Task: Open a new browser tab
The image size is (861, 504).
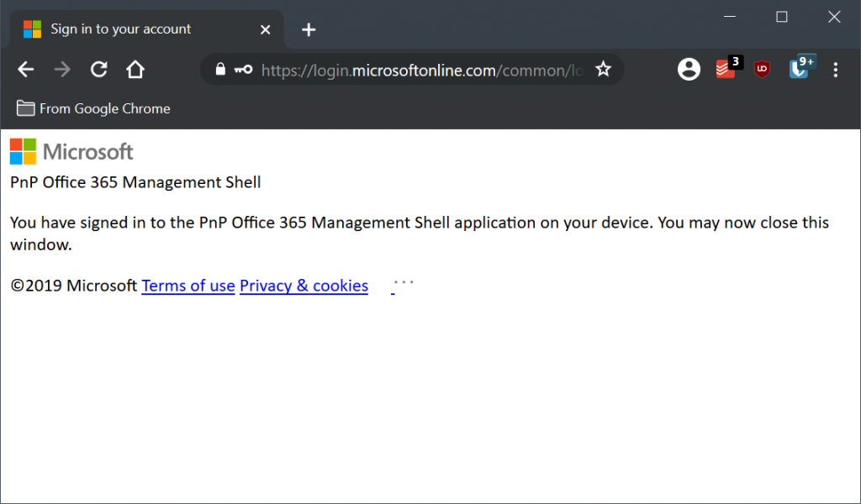Action: pyautogui.click(x=309, y=29)
